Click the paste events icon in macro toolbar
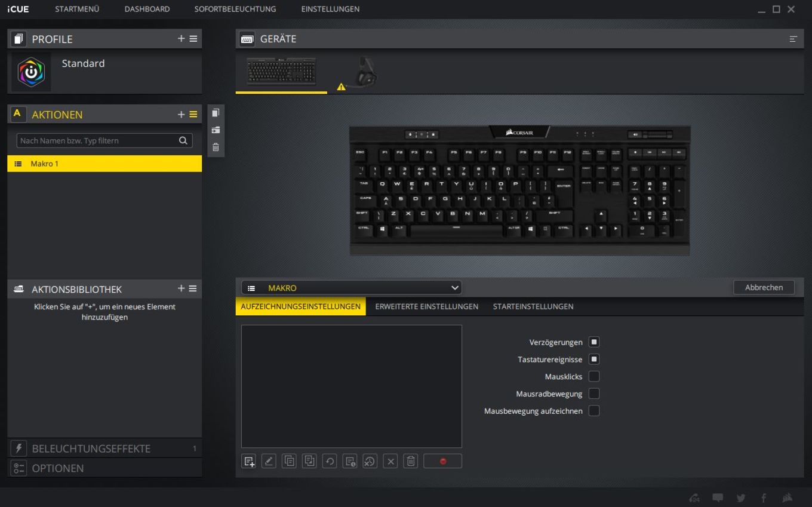The width and height of the screenshot is (812, 507). click(309, 461)
